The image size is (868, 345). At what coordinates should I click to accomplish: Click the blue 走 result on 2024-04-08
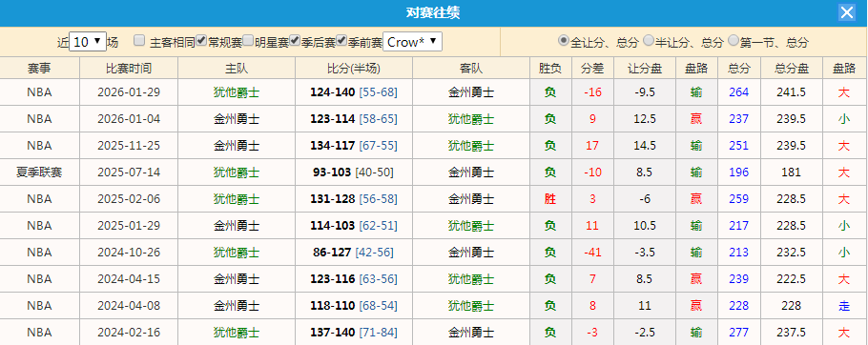(844, 306)
